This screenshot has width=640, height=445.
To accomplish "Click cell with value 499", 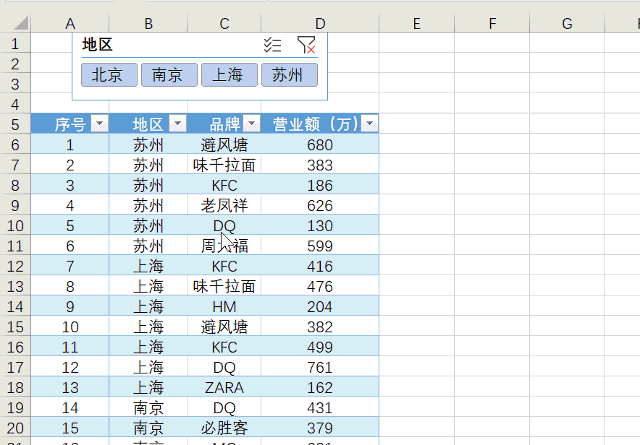I will (x=320, y=347).
